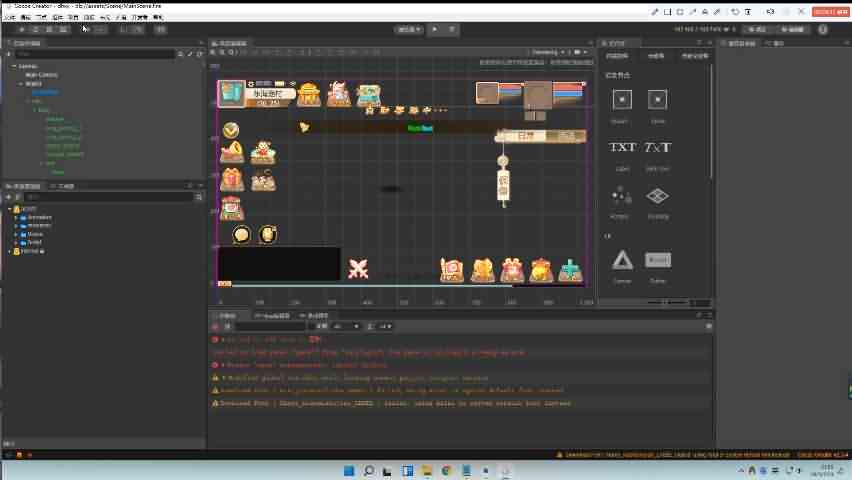The image size is (852, 480).
Task: Pick the ParticleSystem node icon
Action: click(x=622, y=195)
